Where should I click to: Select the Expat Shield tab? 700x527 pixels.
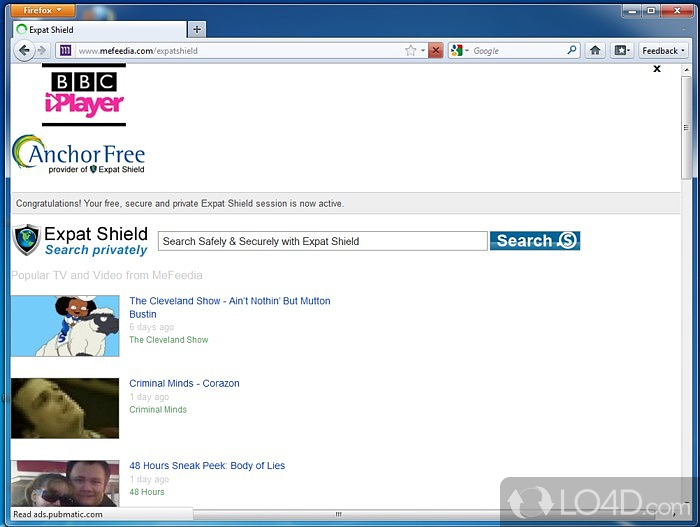click(x=100, y=29)
